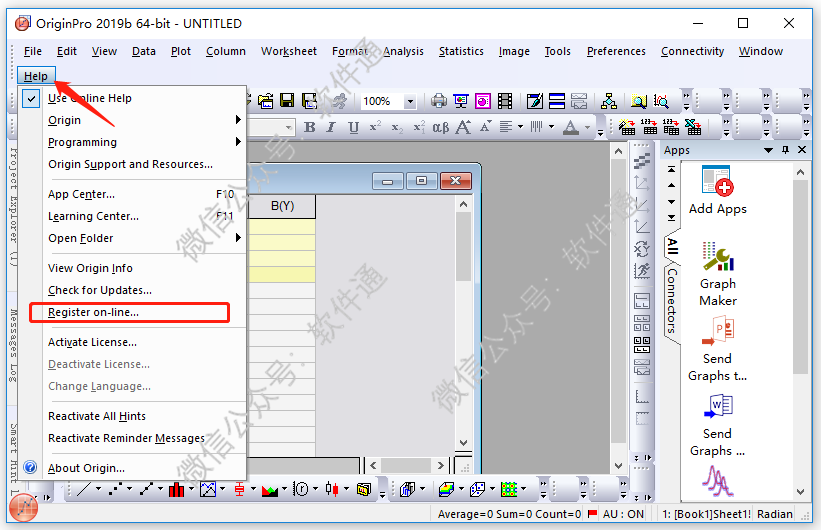821x530 pixels.
Task: Open Send Graphs to Word app
Action: coord(717,425)
